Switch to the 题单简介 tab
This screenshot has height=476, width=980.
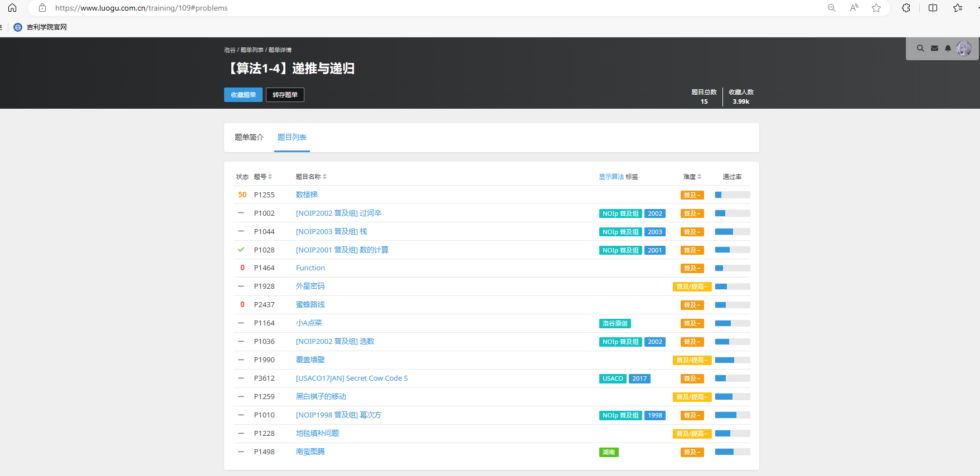coord(249,137)
